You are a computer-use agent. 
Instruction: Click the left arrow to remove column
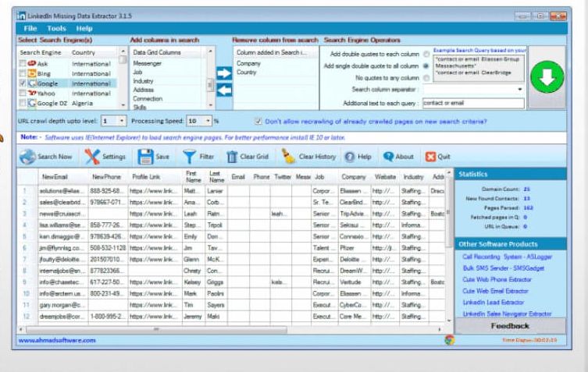pos(224,90)
